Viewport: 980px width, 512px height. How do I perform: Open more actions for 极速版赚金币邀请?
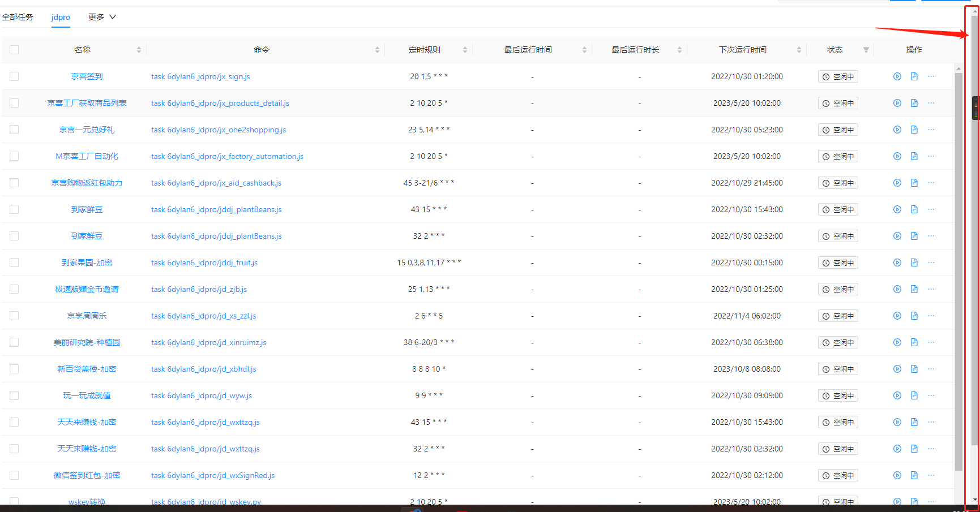point(931,289)
